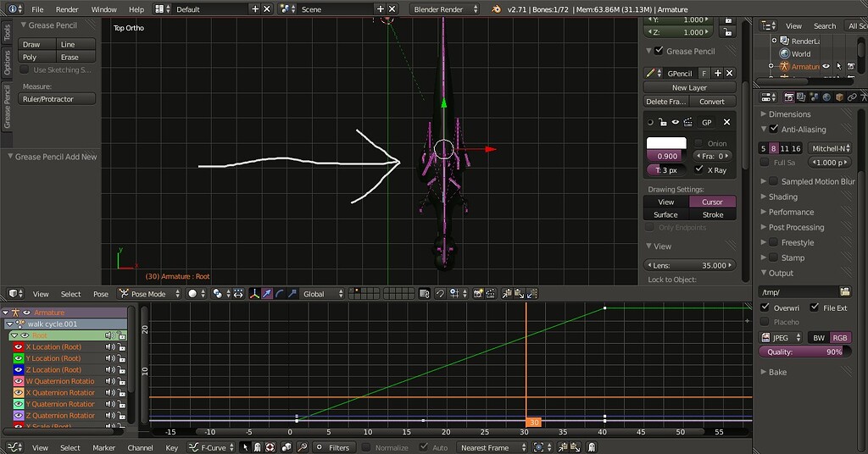868x454 pixels.
Task: Open the World properties globe icon
Action: pyautogui.click(x=826, y=97)
